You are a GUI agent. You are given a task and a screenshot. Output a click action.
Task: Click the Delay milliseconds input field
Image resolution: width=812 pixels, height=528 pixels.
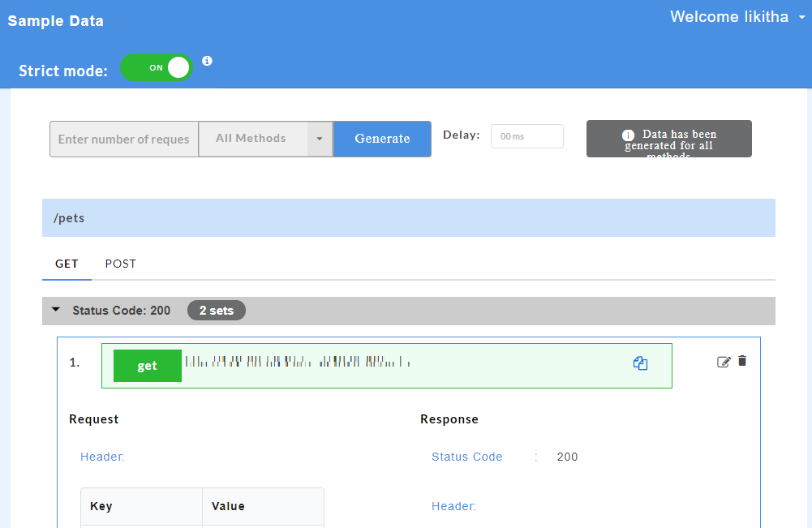(x=526, y=135)
